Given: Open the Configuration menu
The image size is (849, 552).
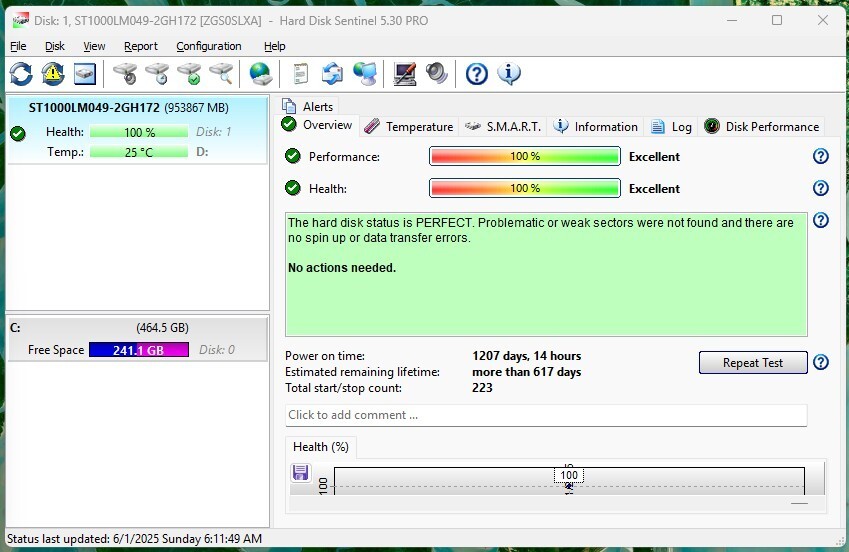Looking at the screenshot, I should 209,46.
